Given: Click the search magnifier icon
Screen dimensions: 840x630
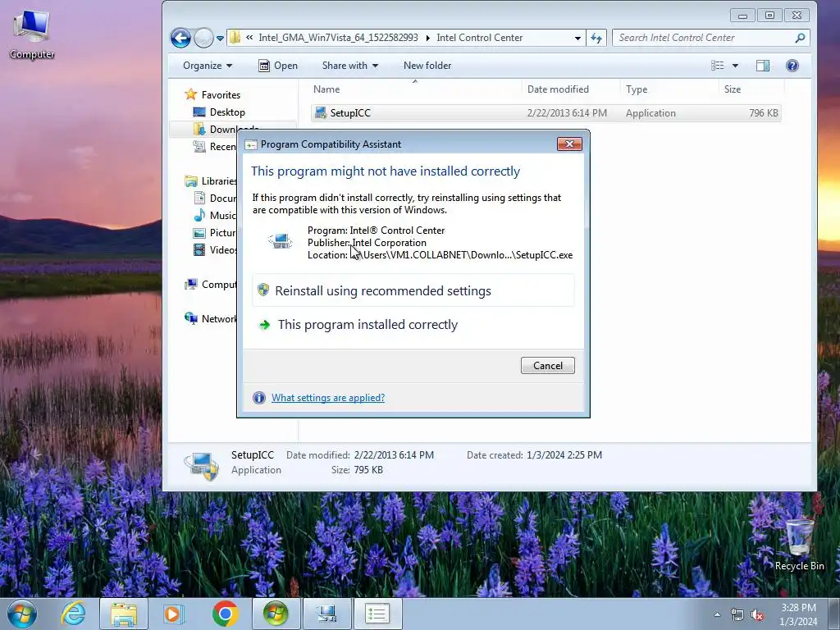Looking at the screenshot, I should [800, 38].
